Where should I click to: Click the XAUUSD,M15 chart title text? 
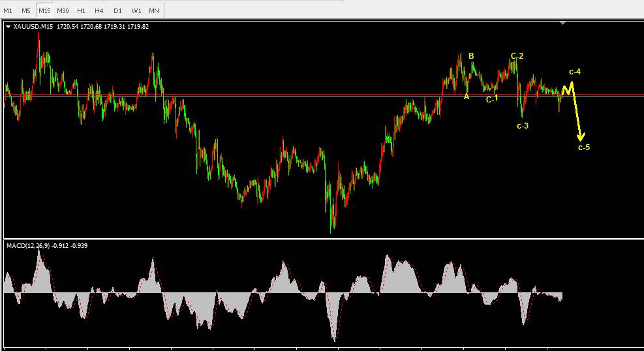[x=33, y=27]
